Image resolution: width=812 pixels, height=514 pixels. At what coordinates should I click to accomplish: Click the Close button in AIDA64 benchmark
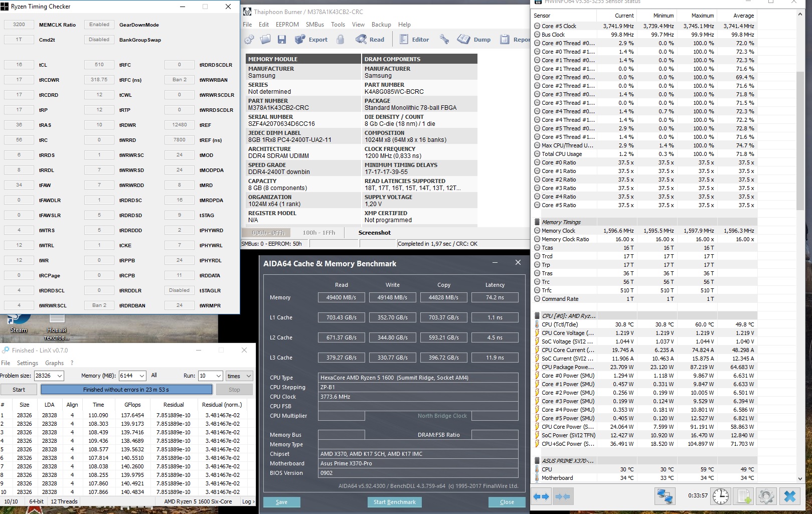pos(507,502)
